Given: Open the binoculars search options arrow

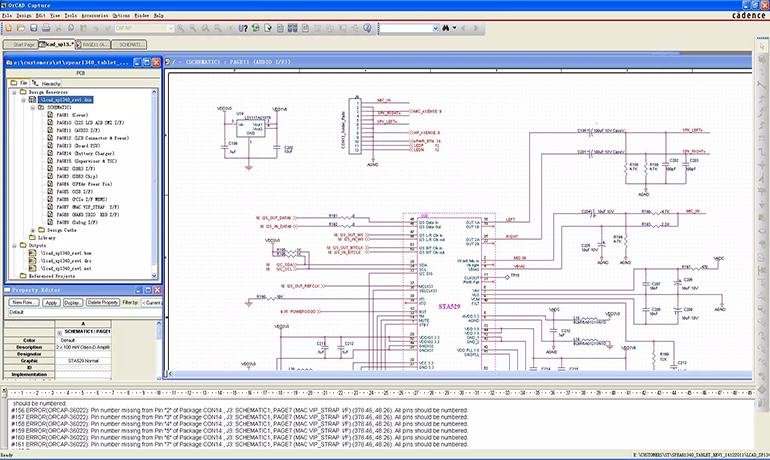Looking at the screenshot, I should [455, 28].
